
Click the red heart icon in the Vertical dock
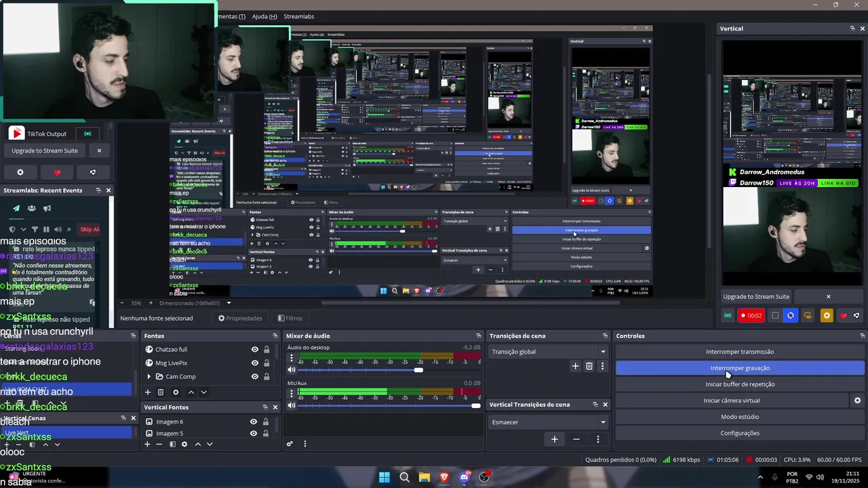pos(843,315)
